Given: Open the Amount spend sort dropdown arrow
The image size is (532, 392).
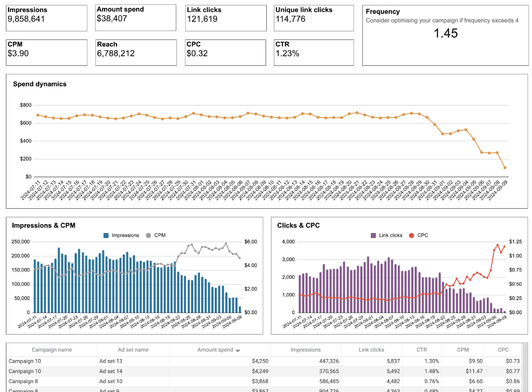Looking at the screenshot, I should (x=238, y=350).
